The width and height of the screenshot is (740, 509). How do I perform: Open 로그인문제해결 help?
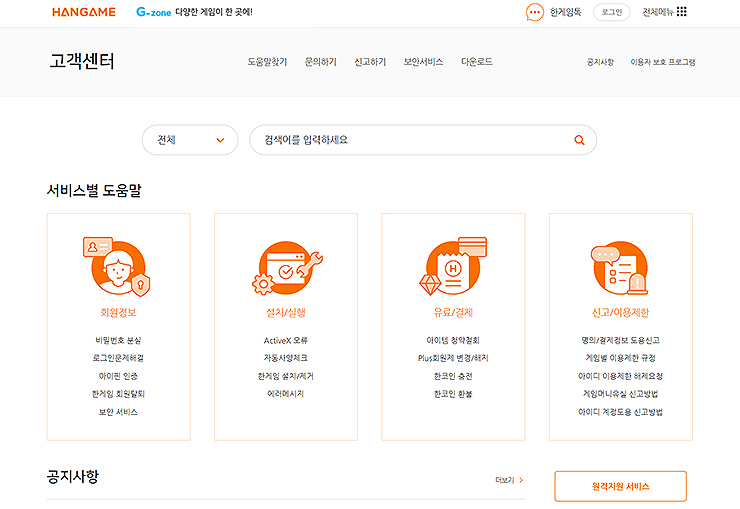click(118, 358)
